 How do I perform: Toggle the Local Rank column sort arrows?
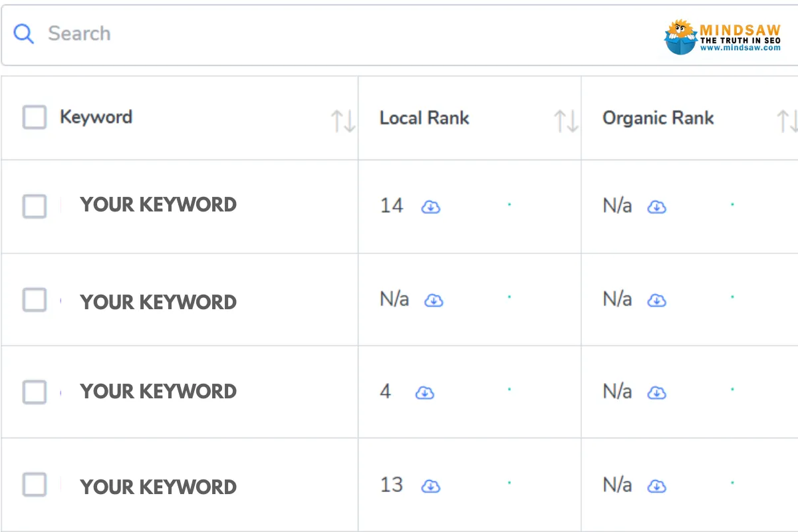pyautogui.click(x=566, y=121)
